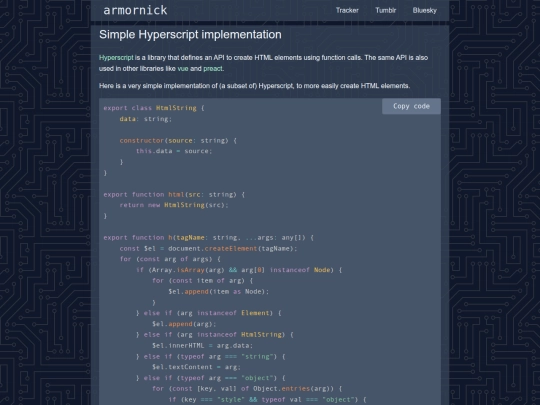Click the 'Object.entries(arg)' loop line

(247, 389)
